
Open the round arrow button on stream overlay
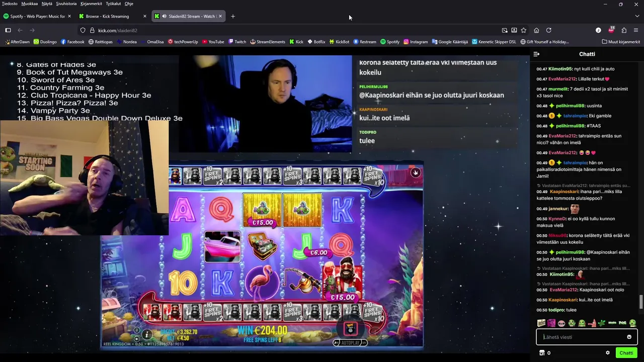tap(415, 172)
